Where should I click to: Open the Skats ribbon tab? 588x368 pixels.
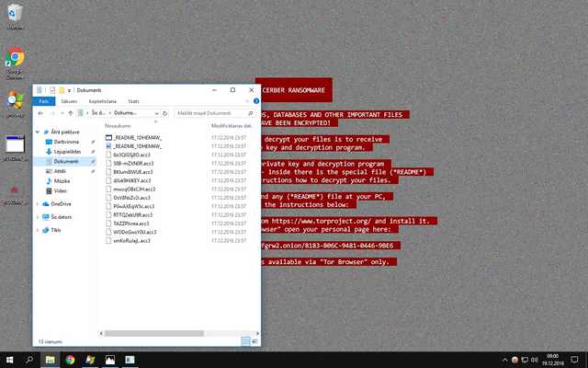[133, 101]
